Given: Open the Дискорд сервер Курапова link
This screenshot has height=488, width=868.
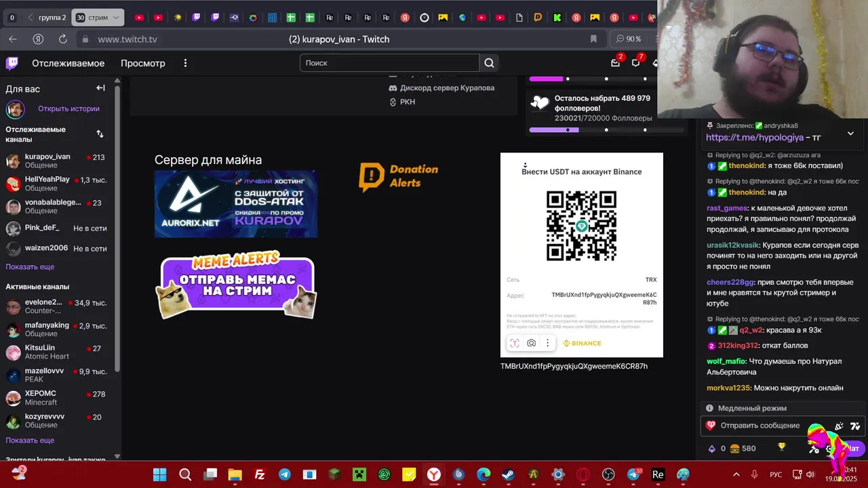Looking at the screenshot, I should (441, 88).
